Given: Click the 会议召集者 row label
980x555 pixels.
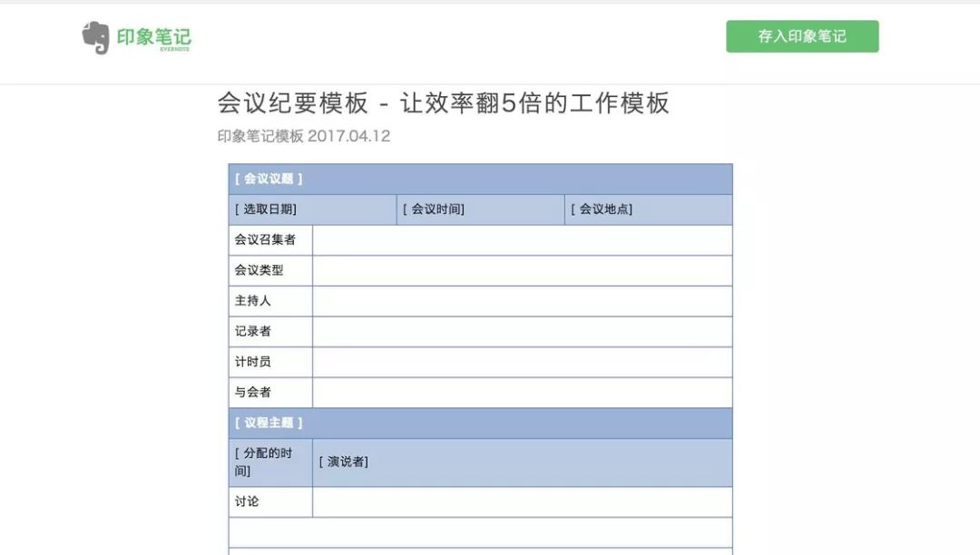Looking at the screenshot, I should (270, 240).
